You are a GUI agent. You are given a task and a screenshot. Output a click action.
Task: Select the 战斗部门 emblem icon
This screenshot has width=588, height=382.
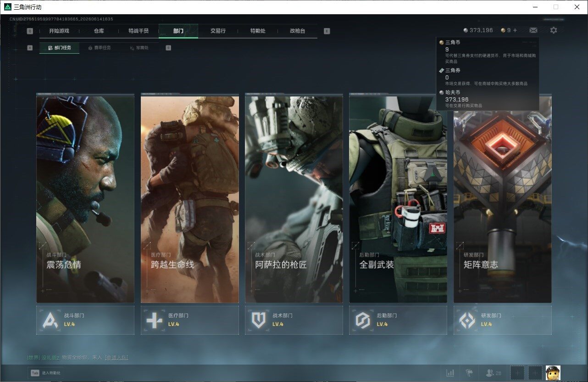pos(50,320)
